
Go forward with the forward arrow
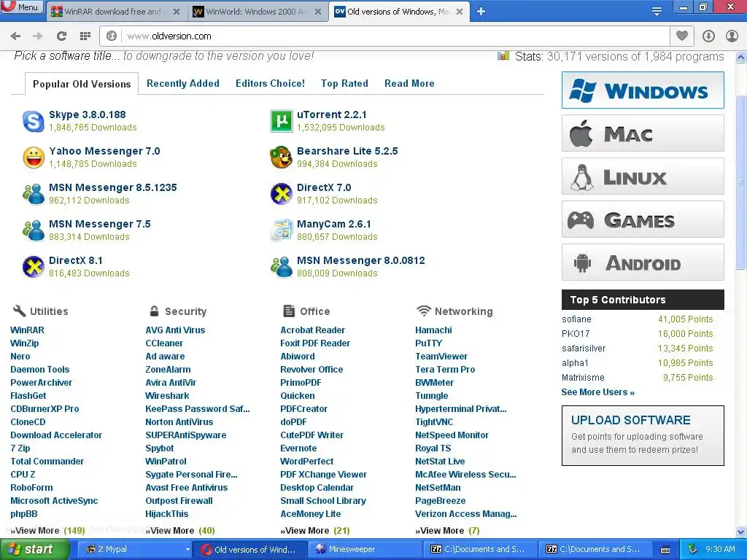[x=38, y=36]
